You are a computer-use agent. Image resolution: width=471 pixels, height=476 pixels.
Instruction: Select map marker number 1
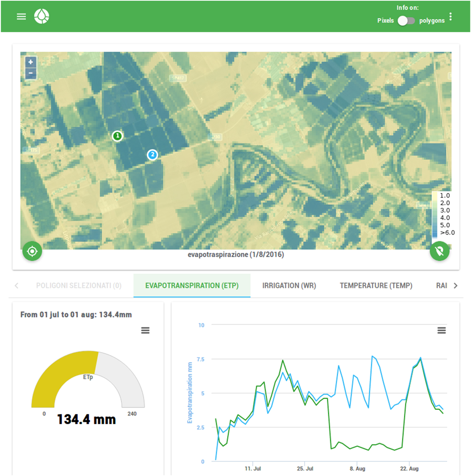point(117,136)
